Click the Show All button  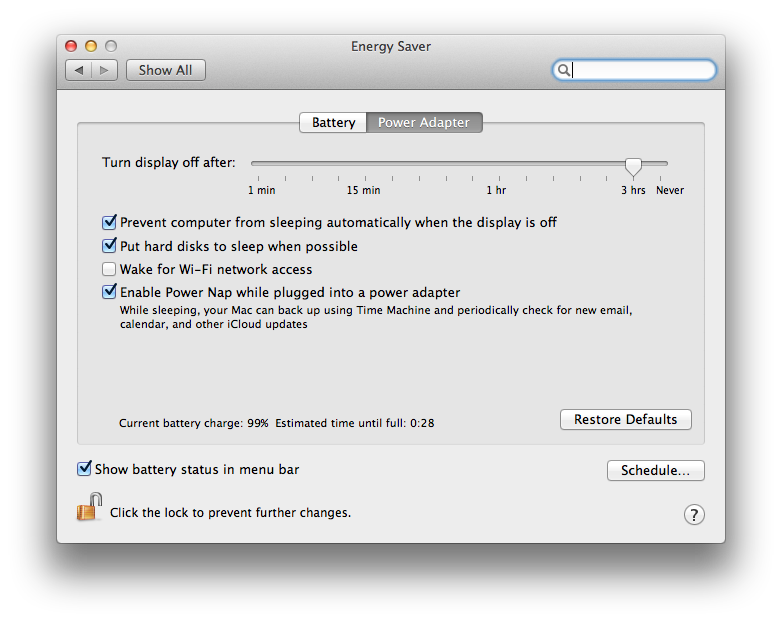click(166, 70)
